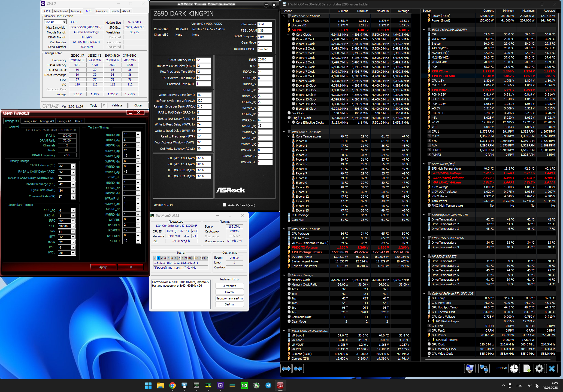Open the Slot #1 dropdown in CPU-Z
Viewport: 563px width, 392px height.
pos(64,22)
